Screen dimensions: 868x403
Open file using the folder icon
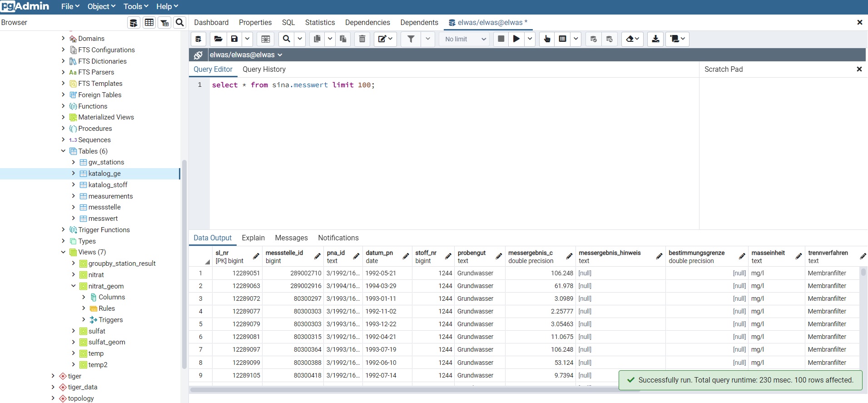218,39
